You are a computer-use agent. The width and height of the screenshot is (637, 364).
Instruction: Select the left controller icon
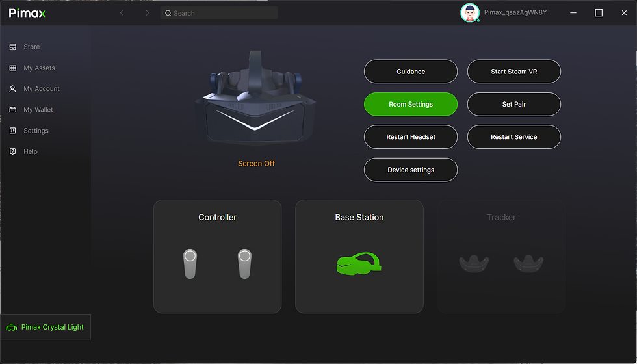point(190,264)
